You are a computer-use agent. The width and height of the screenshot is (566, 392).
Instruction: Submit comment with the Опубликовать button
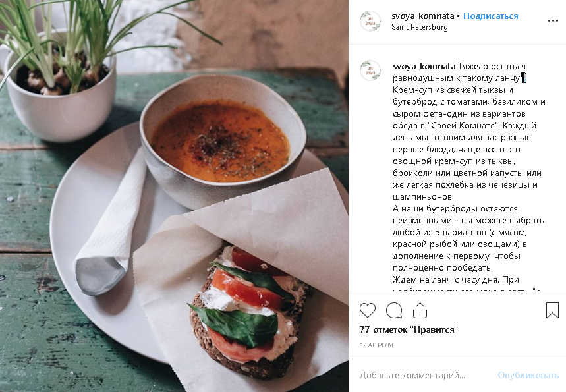click(528, 376)
